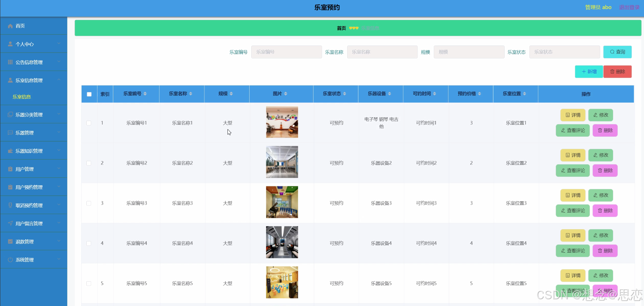
Task: Click the home icon beside 首页 in sidebar
Action: (x=10, y=26)
